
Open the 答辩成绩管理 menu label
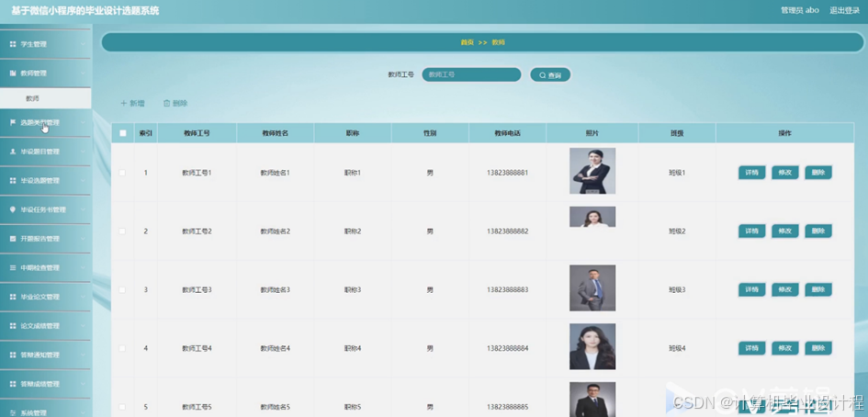(39, 384)
